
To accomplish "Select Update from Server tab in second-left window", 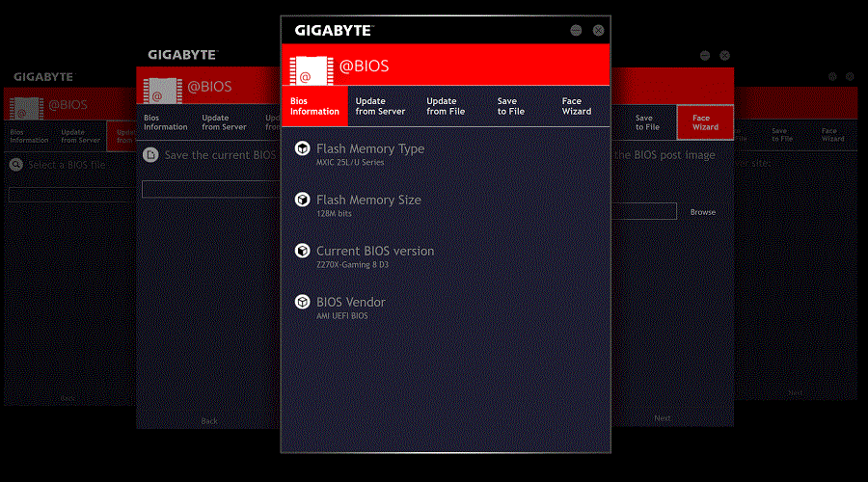I will pos(224,122).
